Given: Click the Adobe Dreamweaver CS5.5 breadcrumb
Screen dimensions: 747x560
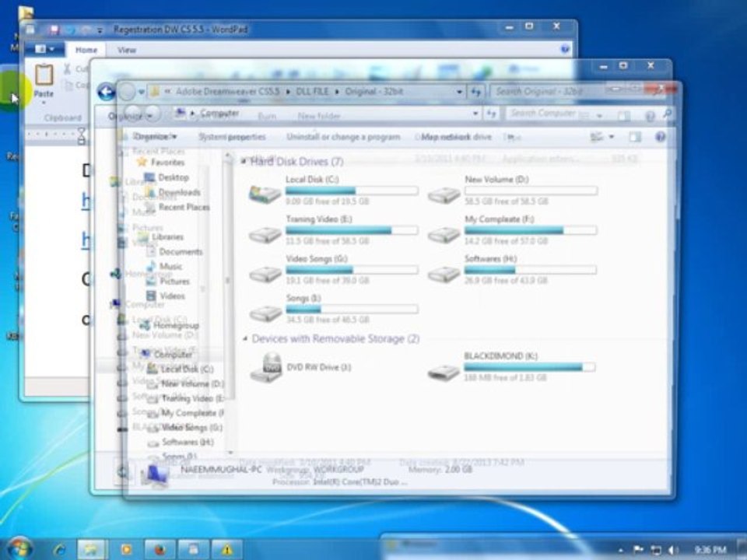Looking at the screenshot, I should pos(227,91).
